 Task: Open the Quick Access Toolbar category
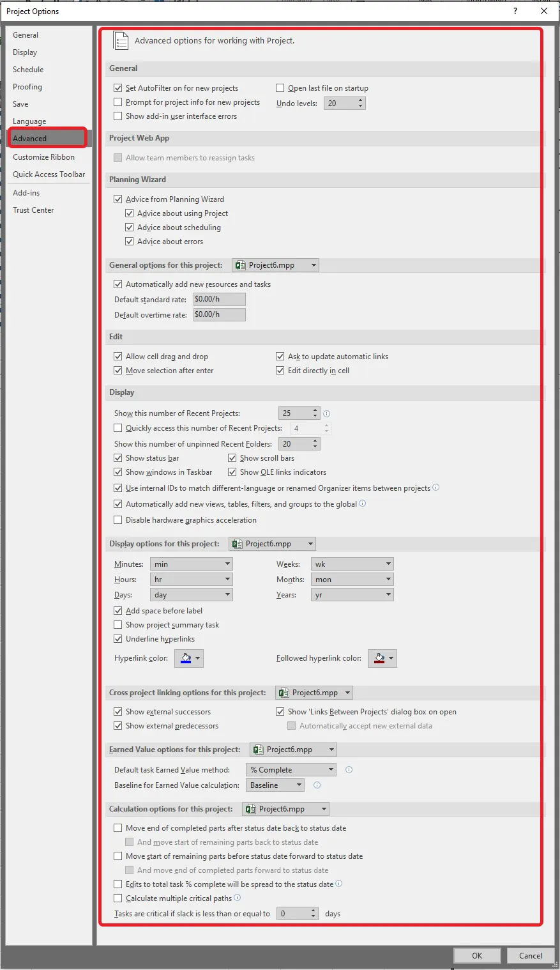click(49, 174)
